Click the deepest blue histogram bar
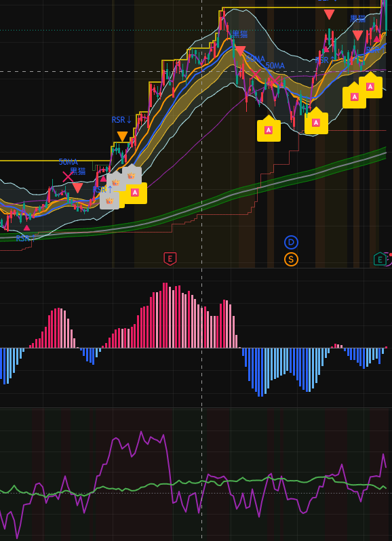The width and height of the screenshot is (392, 541). [x=259, y=372]
